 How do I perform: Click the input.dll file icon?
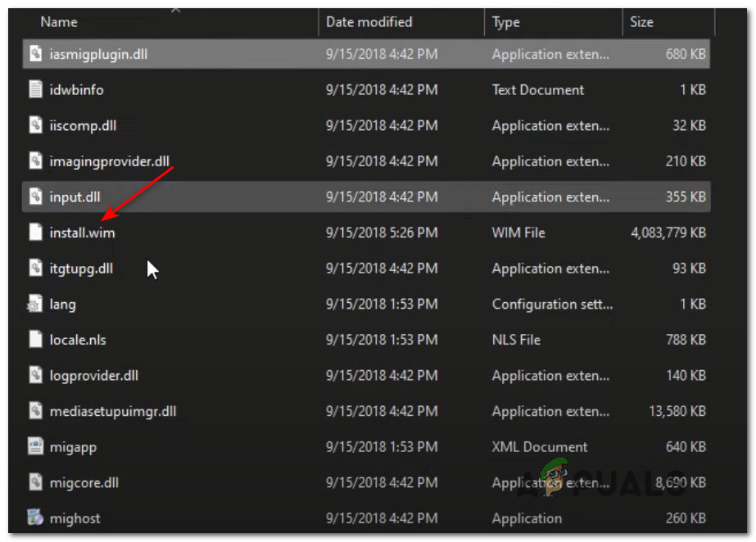[36, 196]
